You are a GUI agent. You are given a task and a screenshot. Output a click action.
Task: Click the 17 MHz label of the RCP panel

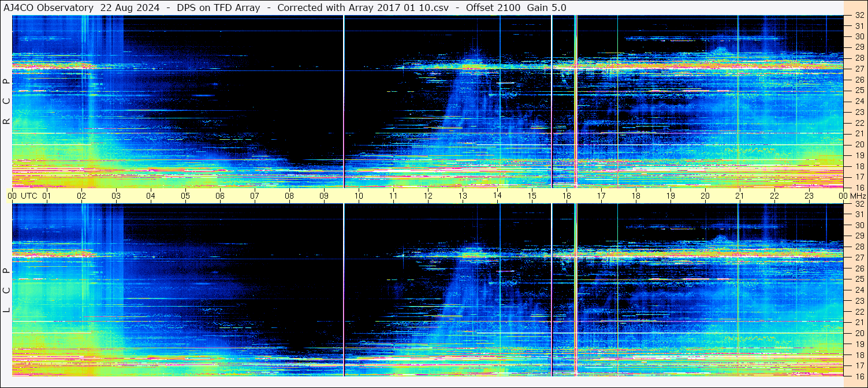[859, 177]
